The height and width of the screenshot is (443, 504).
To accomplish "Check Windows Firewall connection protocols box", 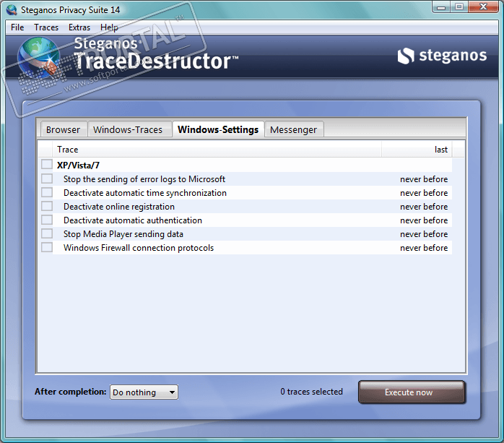I will [x=47, y=247].
